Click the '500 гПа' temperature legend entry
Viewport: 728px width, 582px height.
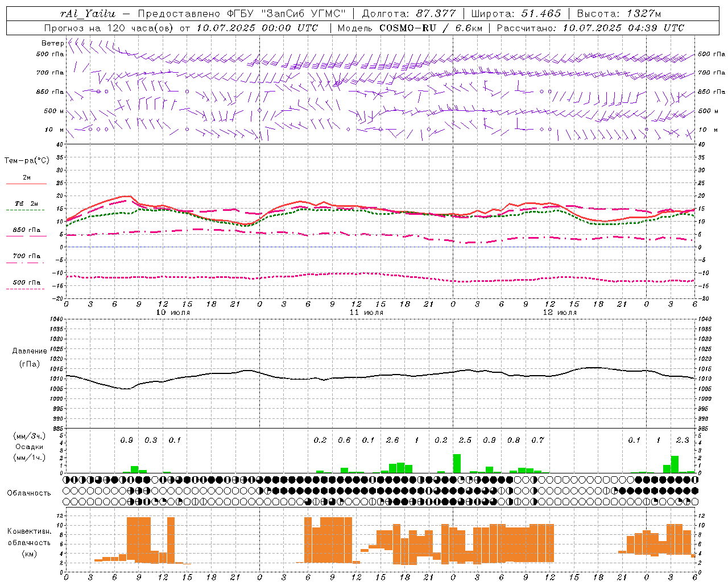[x=27, y=282]
